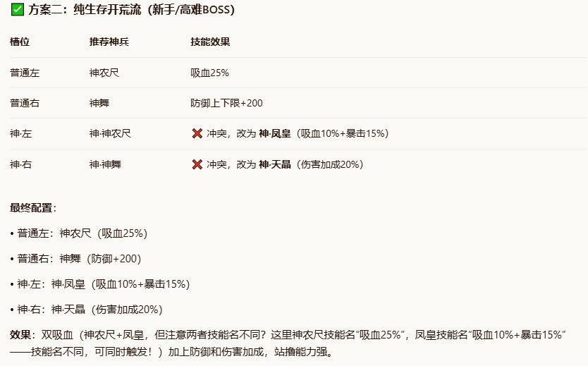
Task: Click the bold 神·凤皇 text in the table
Action: pyautogui.click(x=275, y=133)
